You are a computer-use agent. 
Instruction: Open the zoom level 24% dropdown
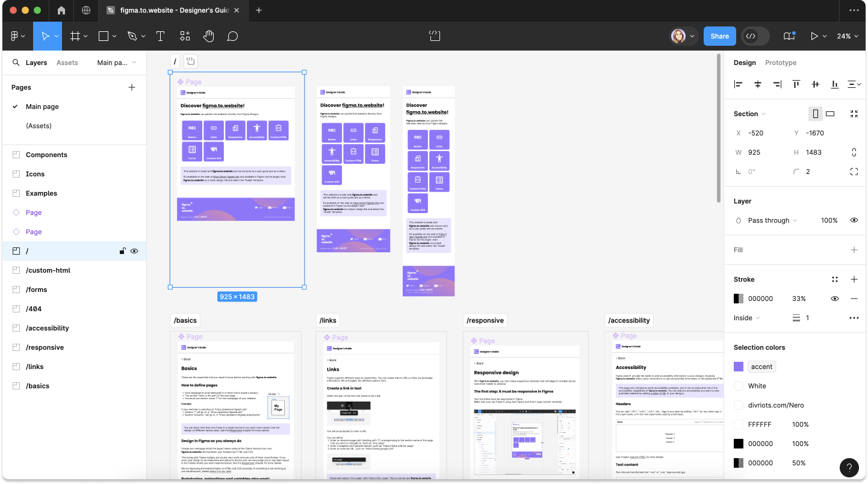coord(848,36)
